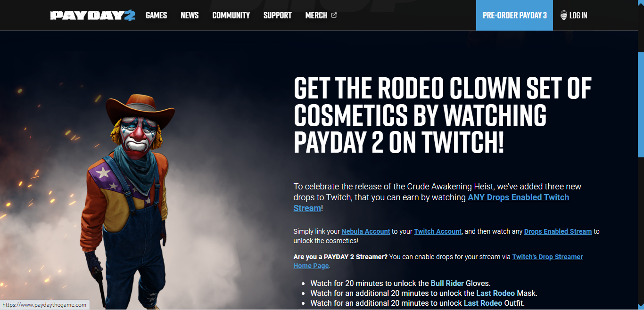Screen dimensions: 644x310
Task: Click the PRE-ORDER PAYDAY 3 button
Action: coord(514,15)
